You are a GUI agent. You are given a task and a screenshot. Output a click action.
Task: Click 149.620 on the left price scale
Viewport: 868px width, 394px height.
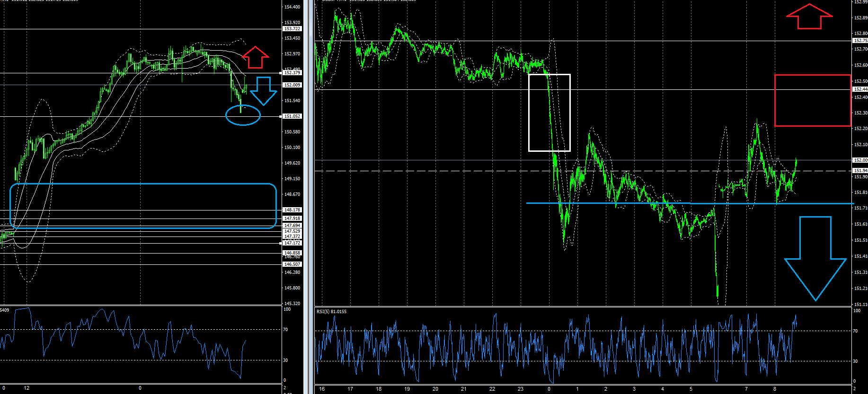point(292,163)
